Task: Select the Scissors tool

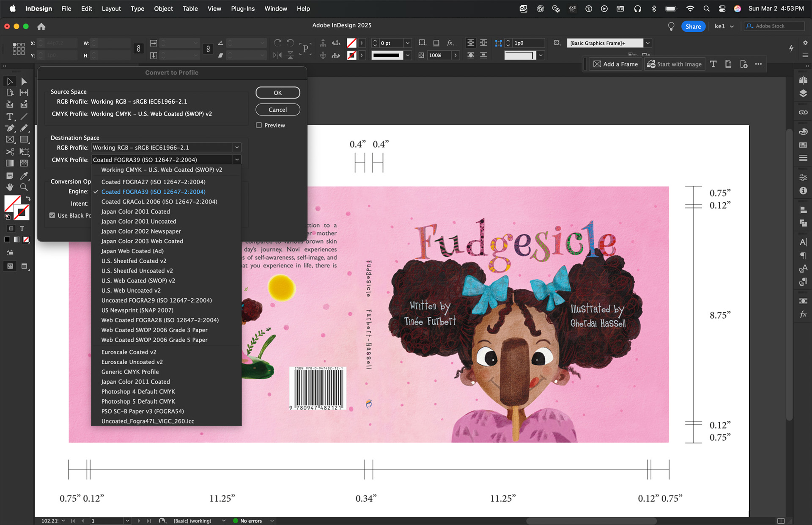Action: [x=10, y=151]
